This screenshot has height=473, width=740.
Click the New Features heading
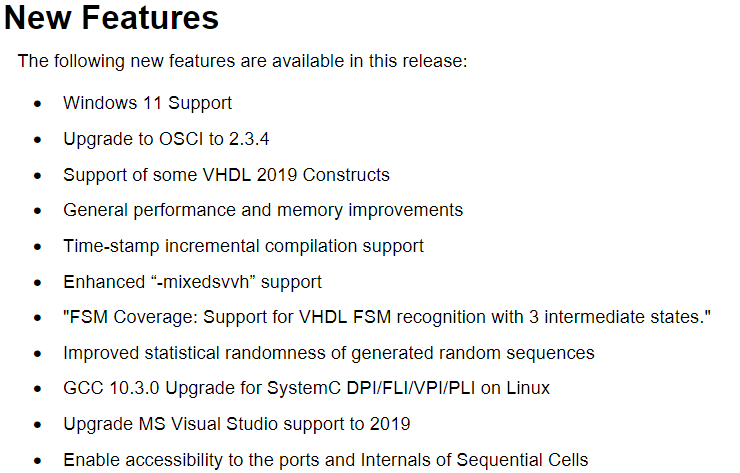tap(111, 18)
